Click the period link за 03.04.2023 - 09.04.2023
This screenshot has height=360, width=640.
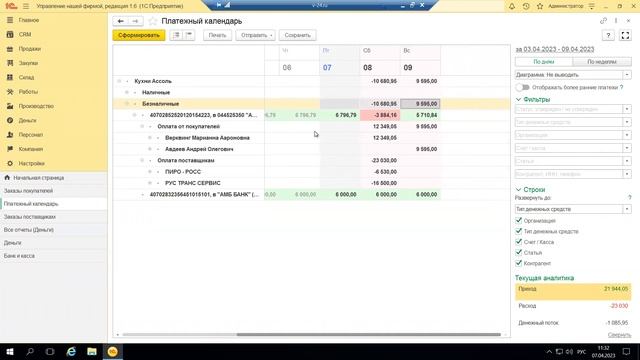click(x=555, y=49)
